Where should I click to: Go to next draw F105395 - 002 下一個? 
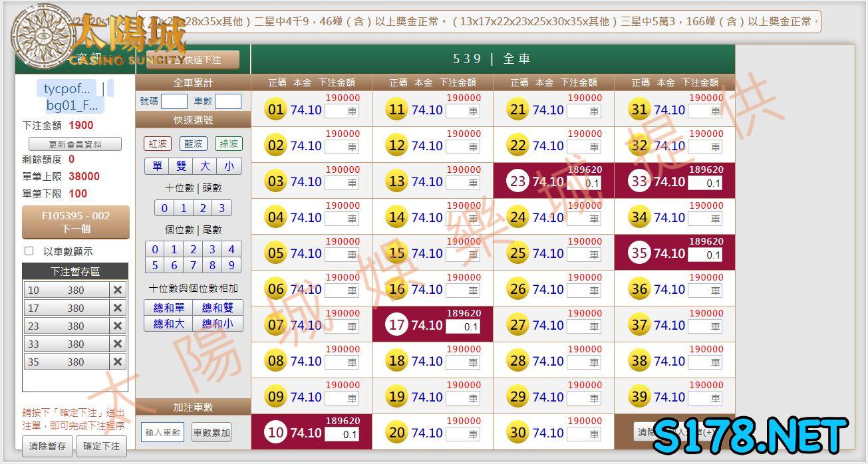(76, 222)
